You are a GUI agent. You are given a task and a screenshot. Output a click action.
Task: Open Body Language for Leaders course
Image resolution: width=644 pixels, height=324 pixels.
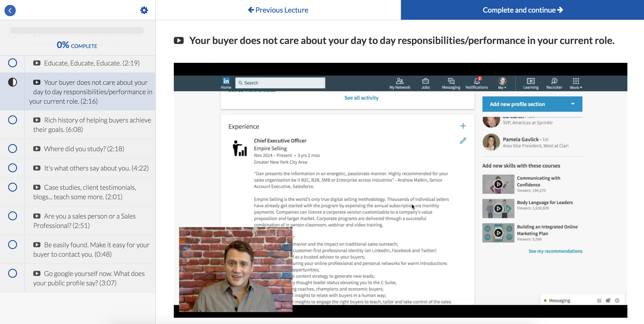[x=545, y=202]
